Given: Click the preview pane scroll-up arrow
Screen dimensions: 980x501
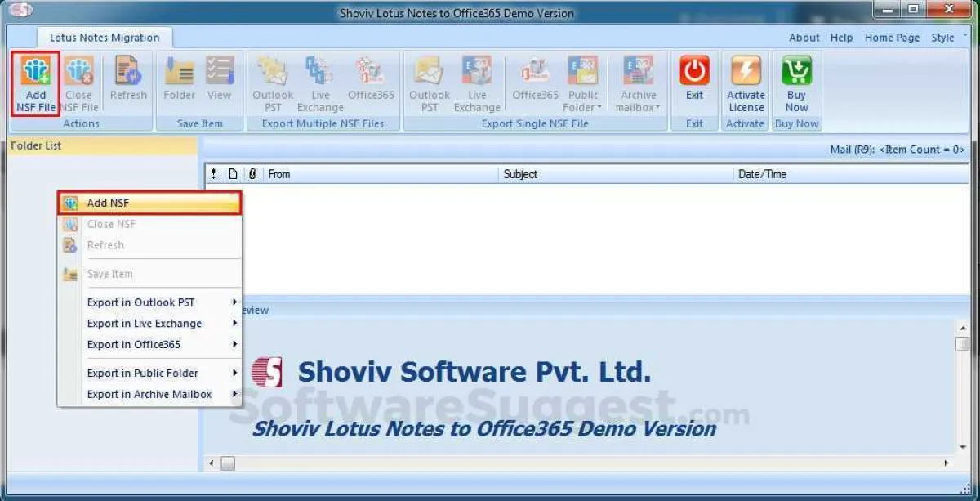Looking at the screenshot, I should pos(962,326).
